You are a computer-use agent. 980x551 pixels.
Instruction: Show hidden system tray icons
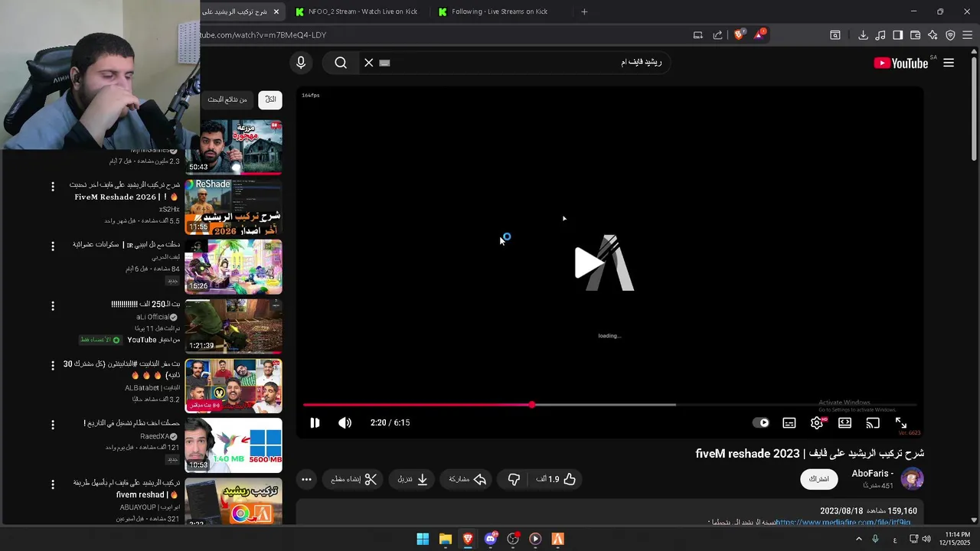[858, 539]
